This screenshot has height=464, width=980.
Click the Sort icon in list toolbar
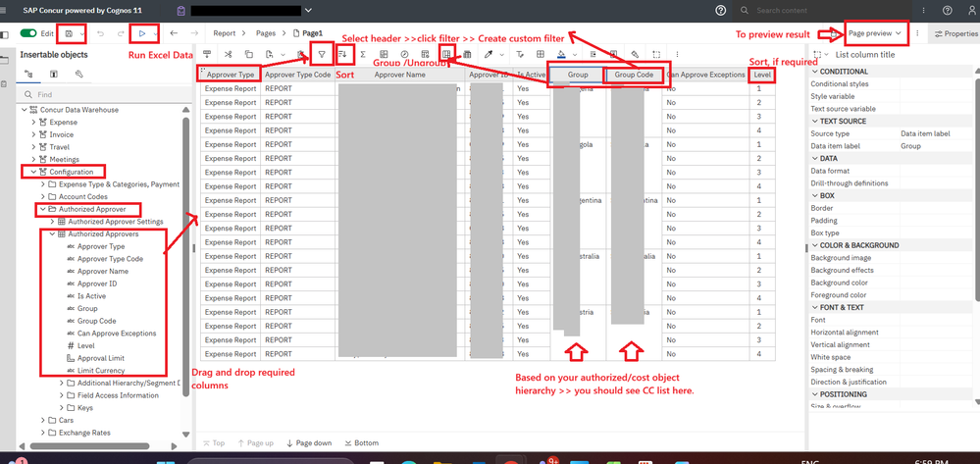pos(342,54)
